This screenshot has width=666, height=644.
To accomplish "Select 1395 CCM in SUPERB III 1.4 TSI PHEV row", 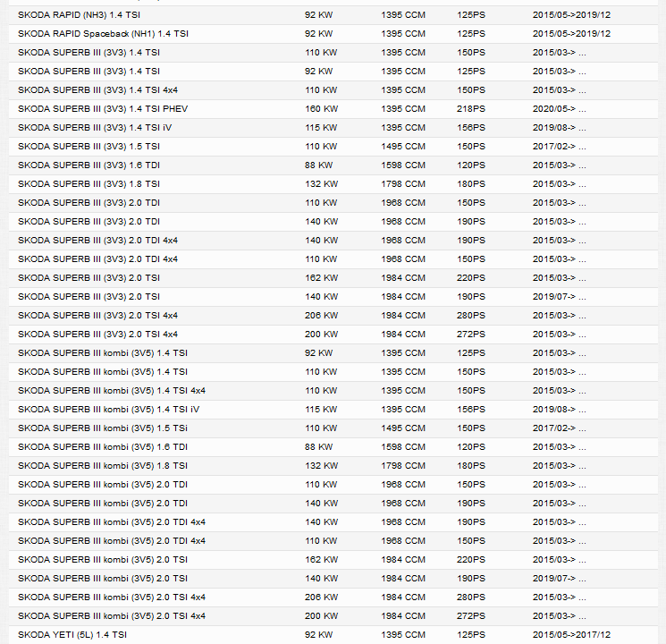I will tap(403, 109).
